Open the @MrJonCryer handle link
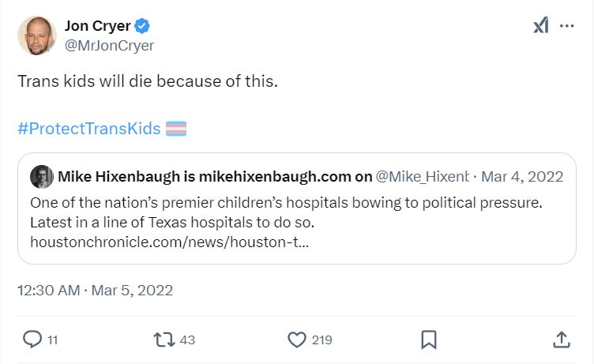 [x=109, y=45]
